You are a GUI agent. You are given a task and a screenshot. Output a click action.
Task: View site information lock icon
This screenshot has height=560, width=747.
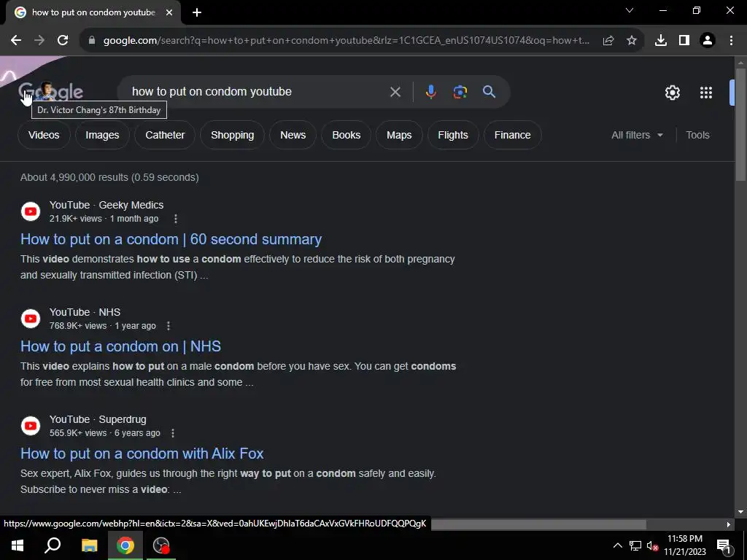click(92, 41)
